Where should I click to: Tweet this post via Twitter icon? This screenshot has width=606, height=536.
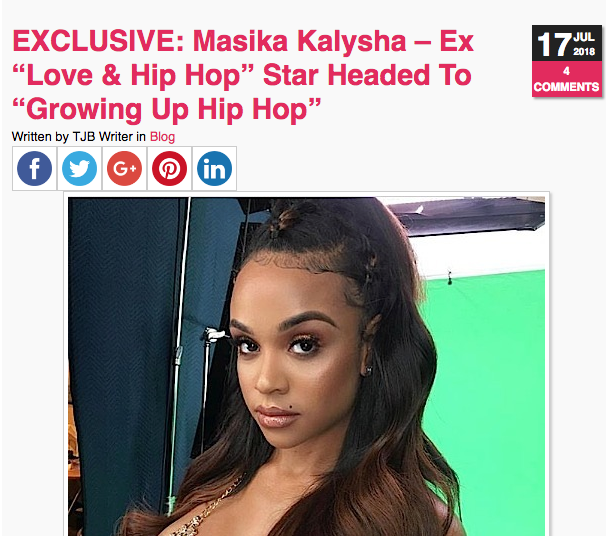click(x=79, y=168)
